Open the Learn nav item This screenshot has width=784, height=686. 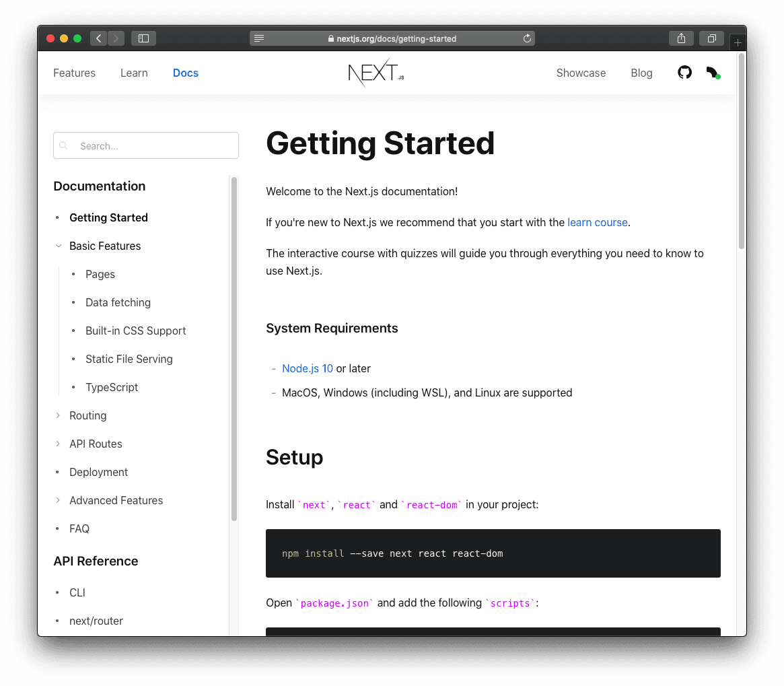click(134, 73)
